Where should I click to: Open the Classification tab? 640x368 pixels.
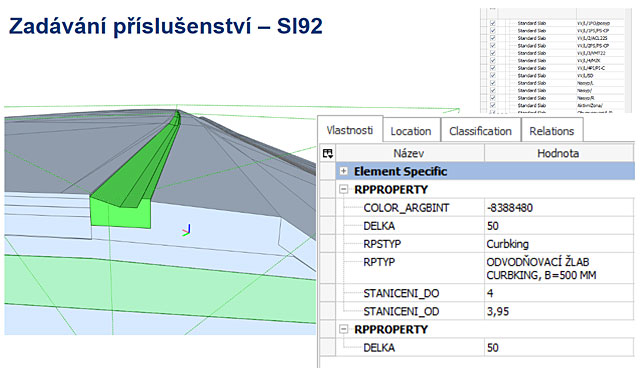point(480,131)
